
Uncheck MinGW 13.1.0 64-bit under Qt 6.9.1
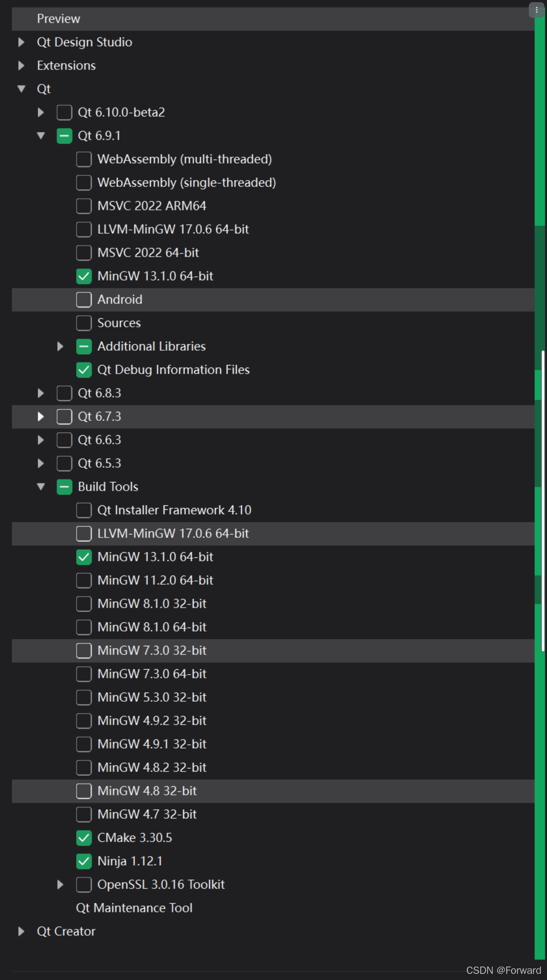[x=84, y=276]
